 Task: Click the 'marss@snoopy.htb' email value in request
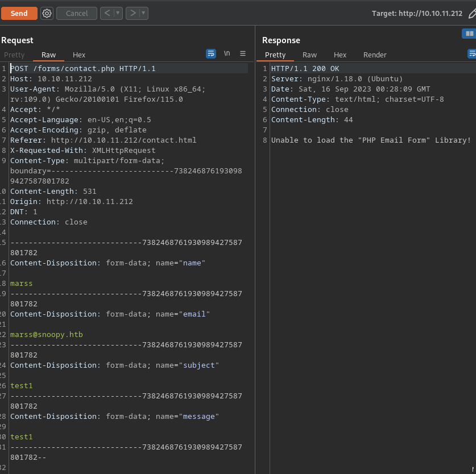[47, 335]
